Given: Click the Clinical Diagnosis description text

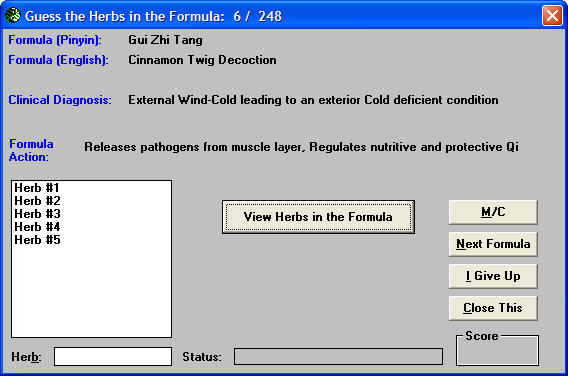Looking at the screenshot, I should click(x=313, y=100).
